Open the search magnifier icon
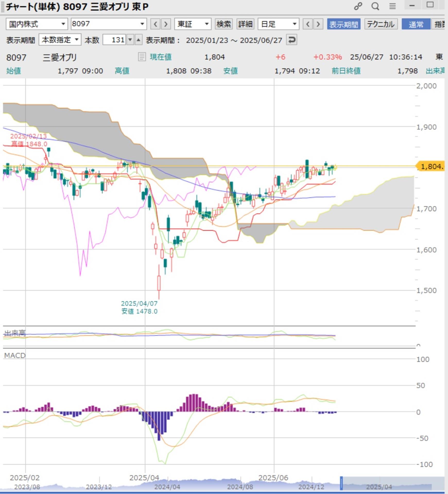The width and height of the screenshot is (448, 494). (375, 6)
